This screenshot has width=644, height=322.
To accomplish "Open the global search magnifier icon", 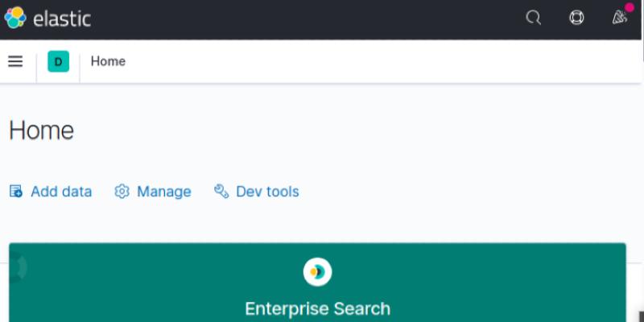I will tap(533, 18).
